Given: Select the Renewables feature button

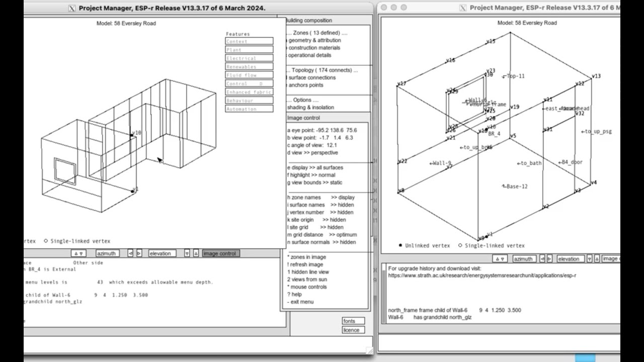Looking at the screenshot, I should pyautogui.click(x=249, y=67).
